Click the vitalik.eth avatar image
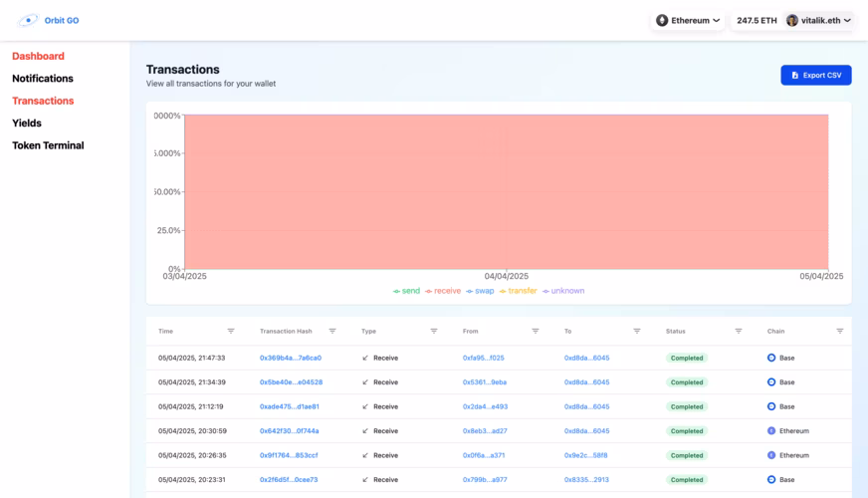Screen dimensions: 868x498 [x=792, y=21]
